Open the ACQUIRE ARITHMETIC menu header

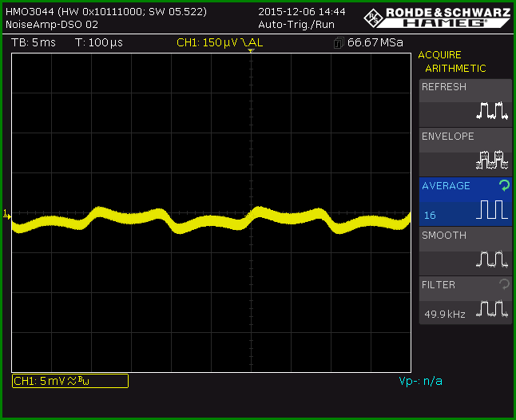pos(451,61)
